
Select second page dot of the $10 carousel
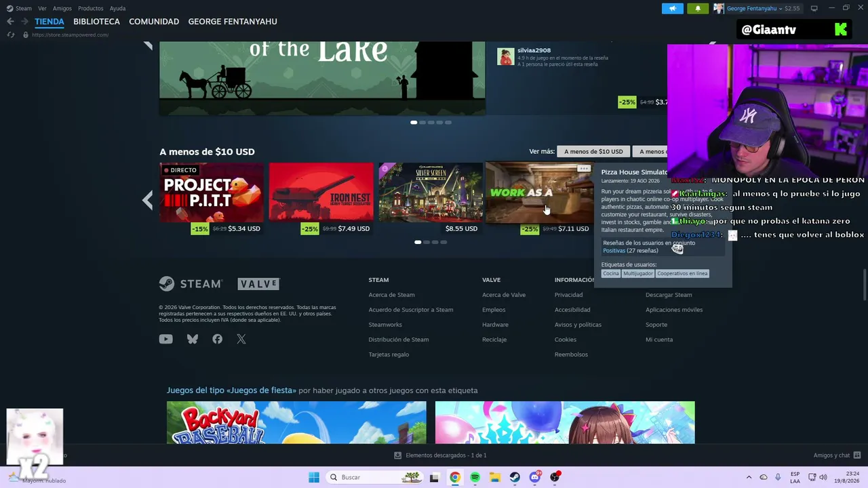[427, 242]
